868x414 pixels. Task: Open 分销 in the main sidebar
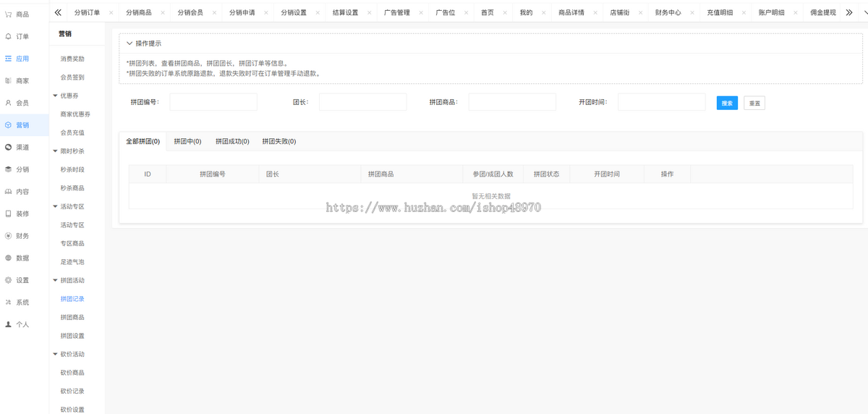click(x=22, y=169)
